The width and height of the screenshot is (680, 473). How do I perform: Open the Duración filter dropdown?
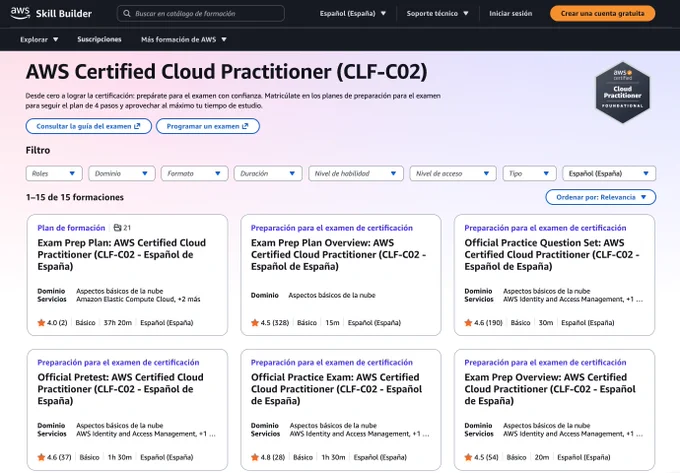pyautogui.click(x=268, y=173)
